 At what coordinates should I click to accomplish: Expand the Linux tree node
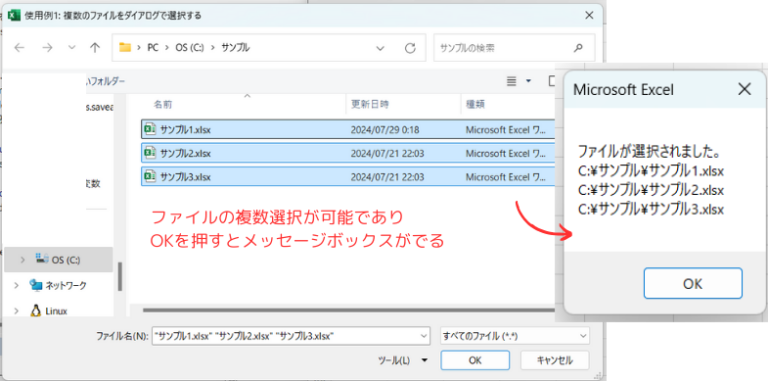(16, 311)
